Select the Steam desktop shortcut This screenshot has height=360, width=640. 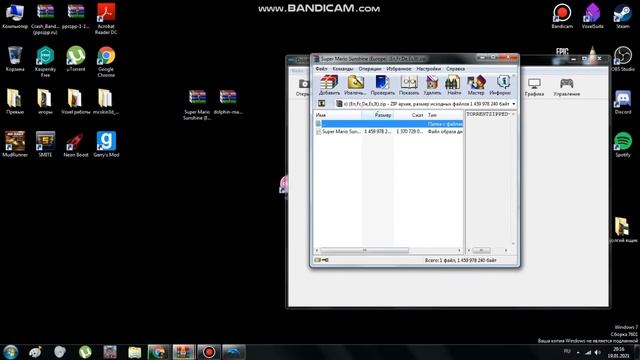pos(623,16)
